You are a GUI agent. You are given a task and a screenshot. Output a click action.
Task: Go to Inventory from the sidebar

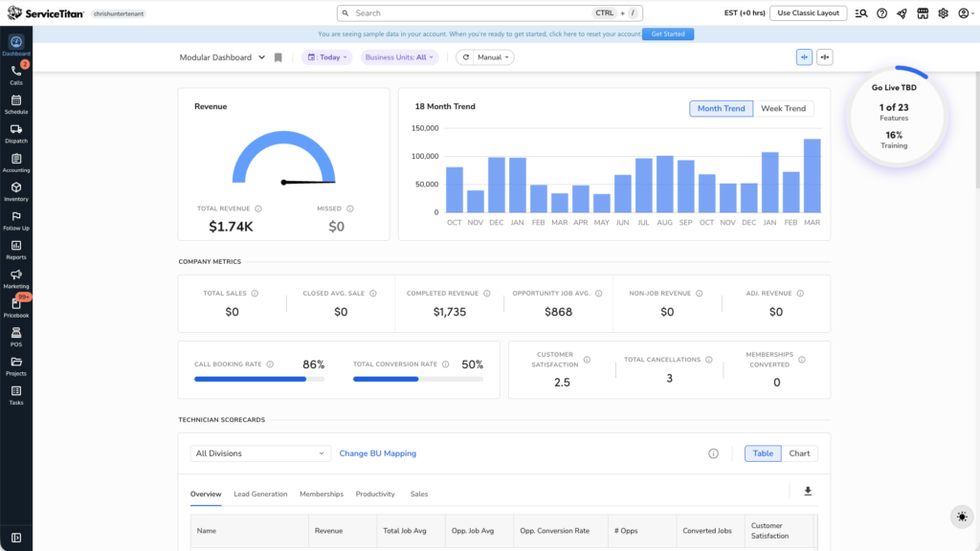tap(16, 191)
